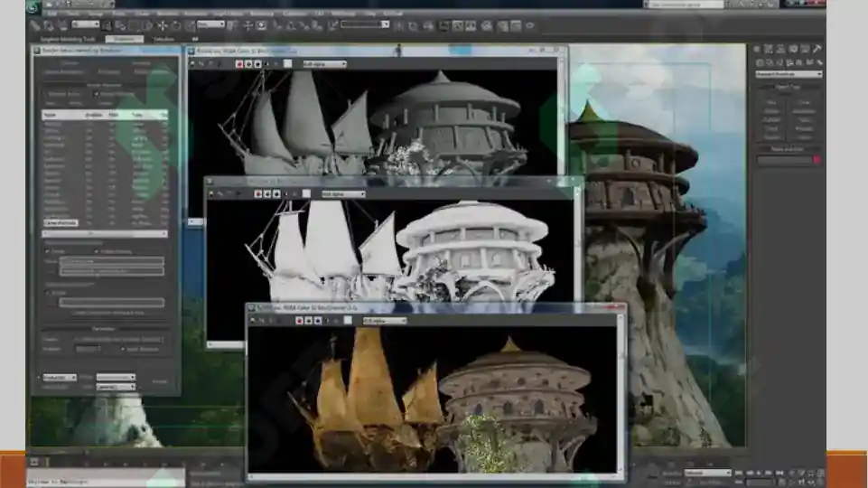
Task: Click object name field in Name and Color
Action: [784, 160]
